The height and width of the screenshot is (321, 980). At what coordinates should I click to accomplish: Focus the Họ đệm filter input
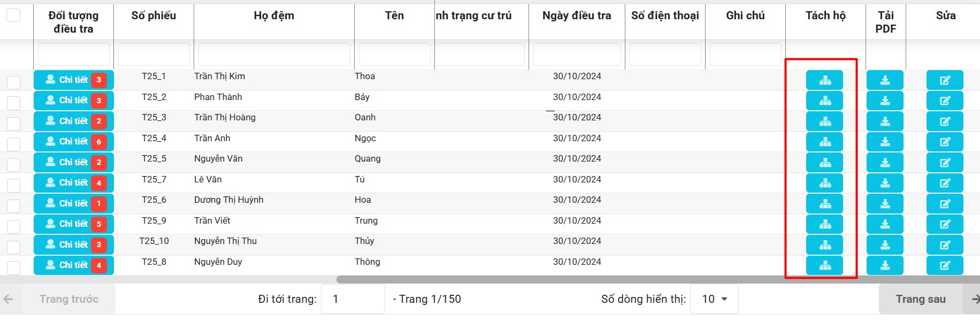(274, 55)
